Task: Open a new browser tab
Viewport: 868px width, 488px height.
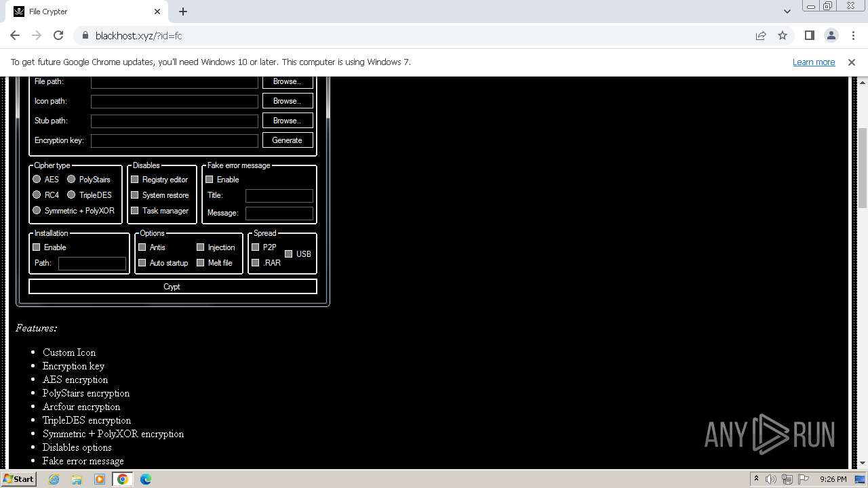Action: pos(183,12)
